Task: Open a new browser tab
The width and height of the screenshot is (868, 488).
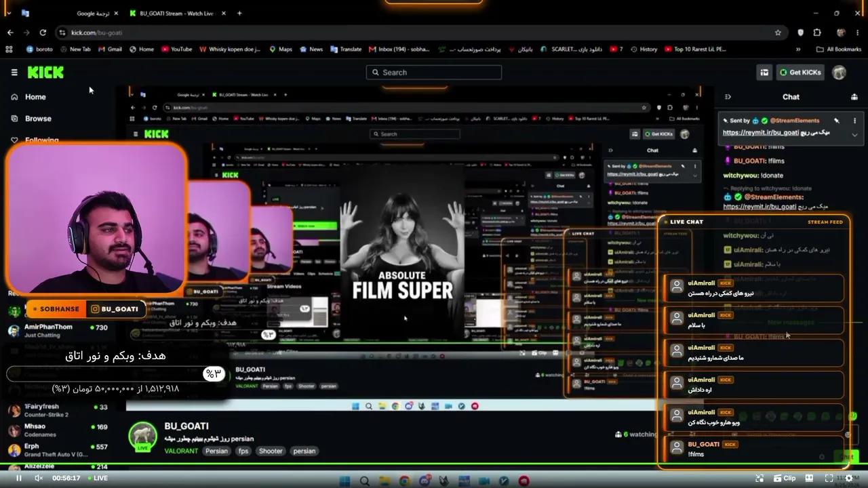Action: (239, 13)
